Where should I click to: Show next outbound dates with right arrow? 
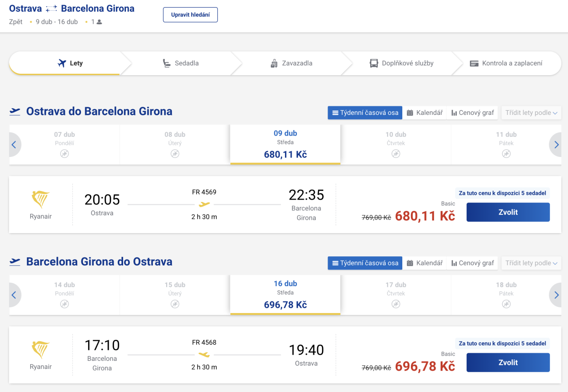[x=556, y=145]
